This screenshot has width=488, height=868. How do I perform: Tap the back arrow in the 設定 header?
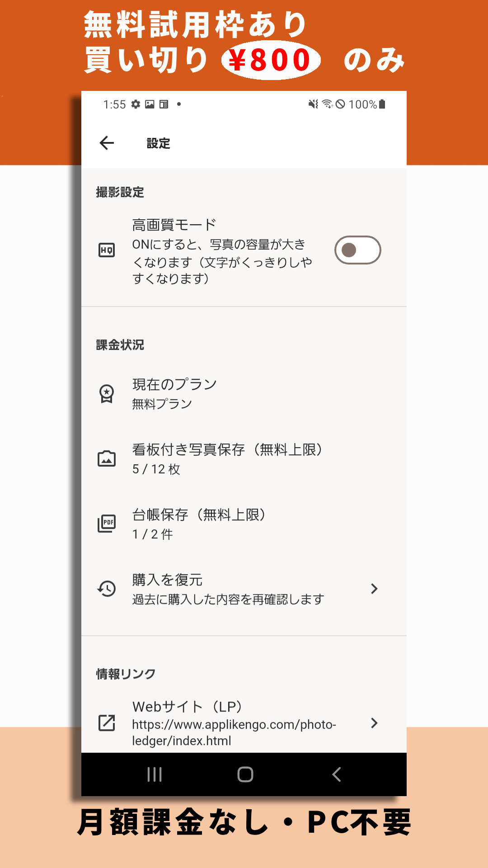(x=107, y=143)
